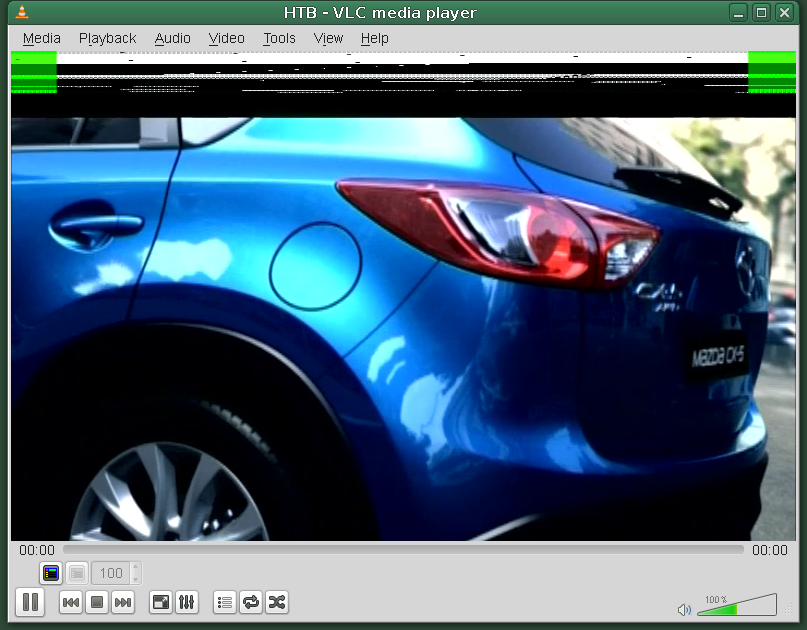Viewport: 807px width, 630px height.
Task: Click the remaining time label
Action: (769, 550)
